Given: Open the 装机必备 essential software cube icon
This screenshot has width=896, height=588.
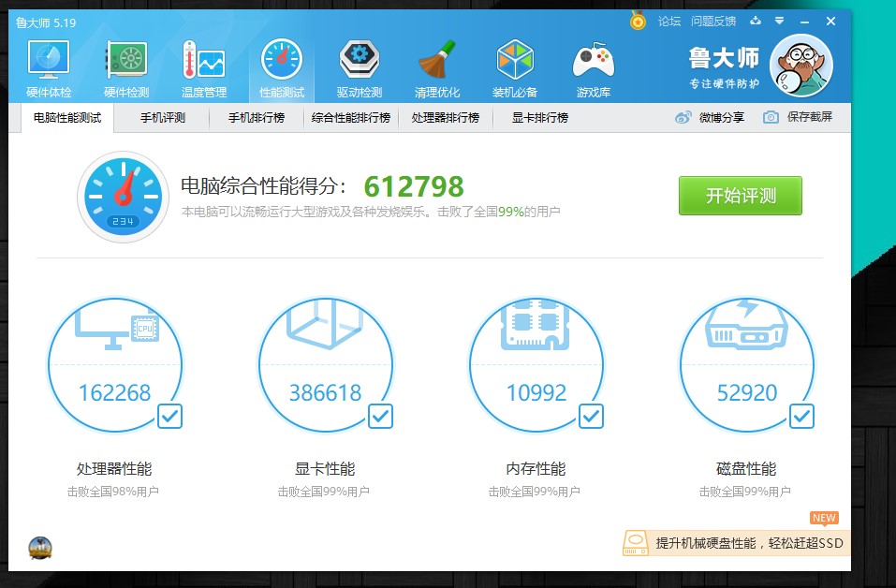Looking at the screenshot, I should pos(515,68).
